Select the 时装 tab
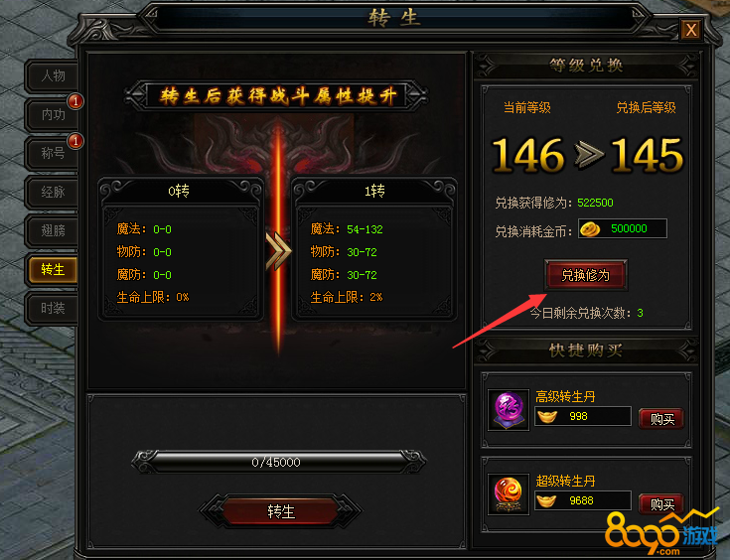The width and height of the screenshot is (730, 560). (x=52, y=308)
